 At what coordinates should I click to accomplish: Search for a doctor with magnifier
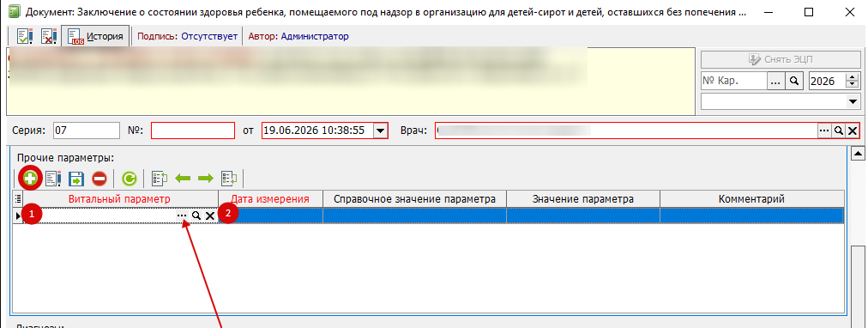click(x=839, y=131)
